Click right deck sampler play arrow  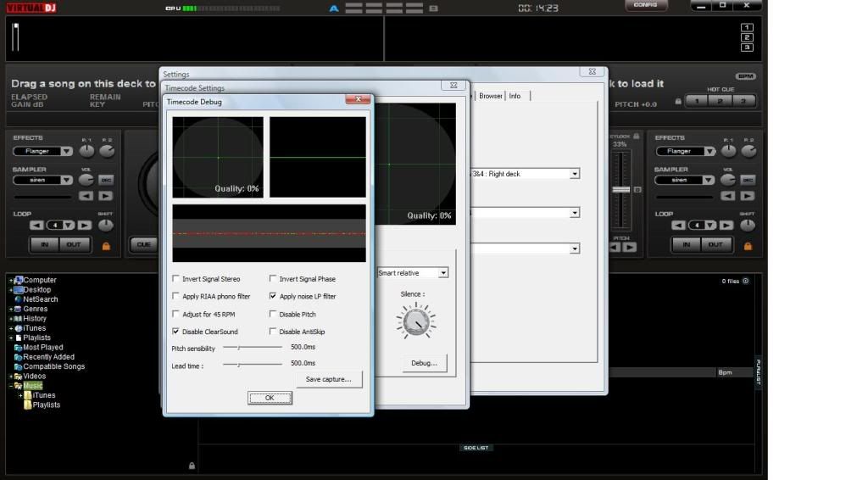748,195
